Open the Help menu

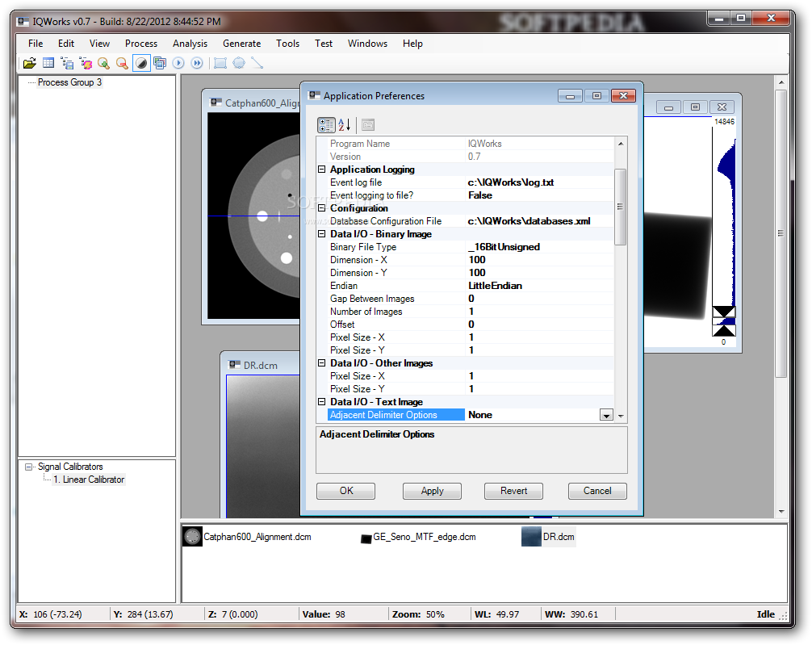[x=412, y=44]
